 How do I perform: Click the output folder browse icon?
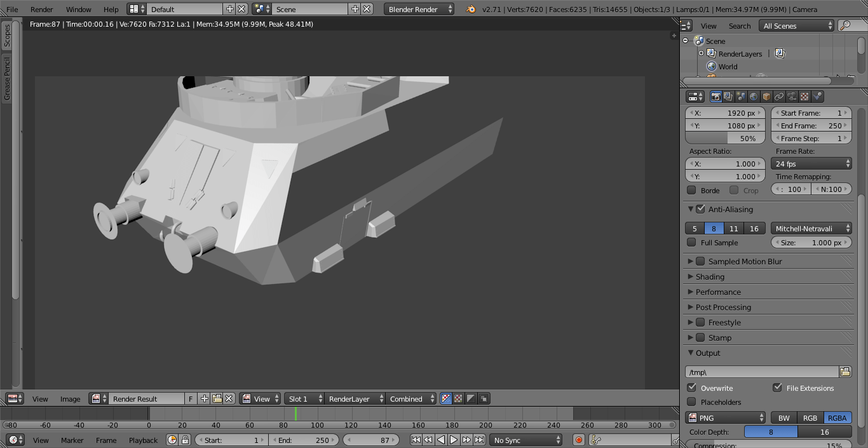point(845,372)
